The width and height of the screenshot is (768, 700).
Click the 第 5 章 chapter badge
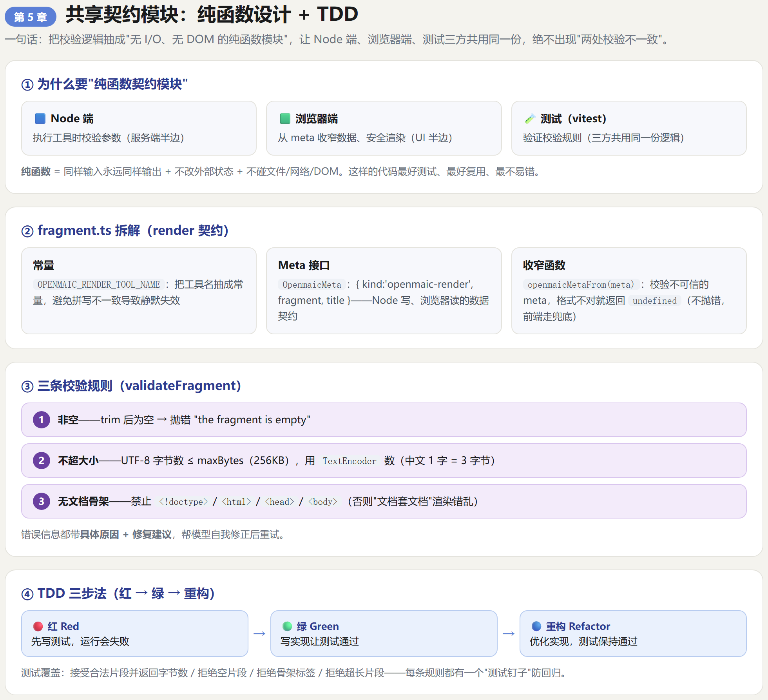[x=31, y=17]
